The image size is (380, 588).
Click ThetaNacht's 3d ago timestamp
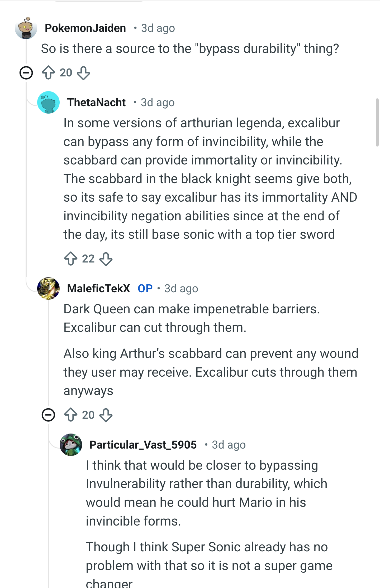point(158,103)
